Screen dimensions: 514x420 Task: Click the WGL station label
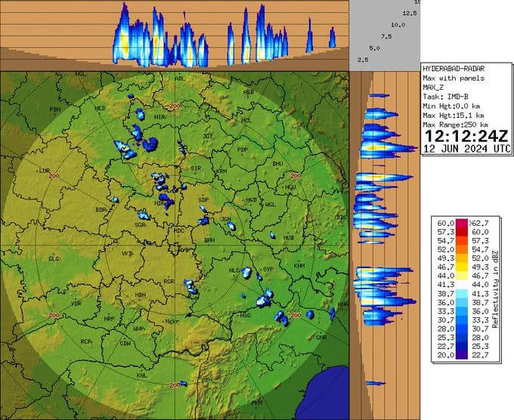pyautogui.click(x=271, y=205)
